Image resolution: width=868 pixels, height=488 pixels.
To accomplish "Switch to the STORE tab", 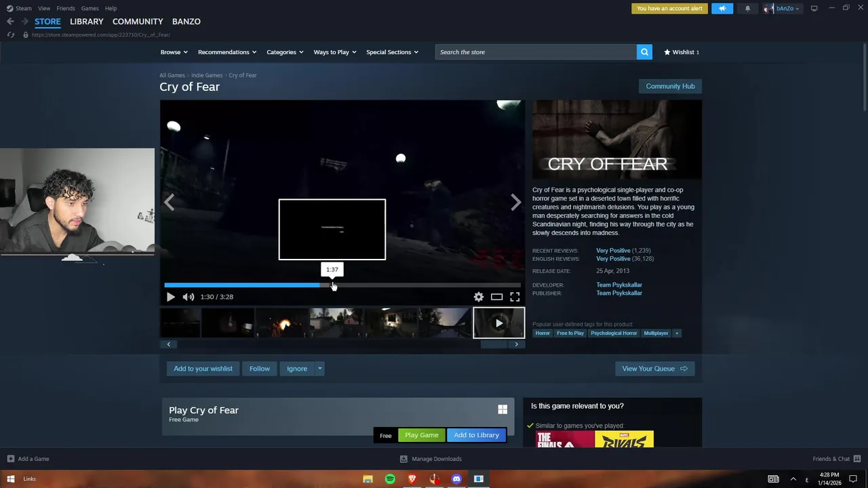I will pyautogui.click(x=47, y=22).
